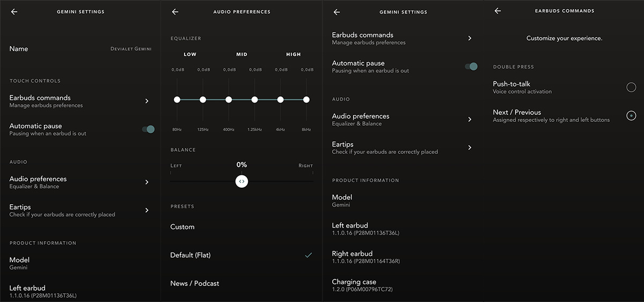Toggle Automatic pause in the leftmost settings panel
The image size is (644, 302).
pyautogui.click(x=149, y=129)
